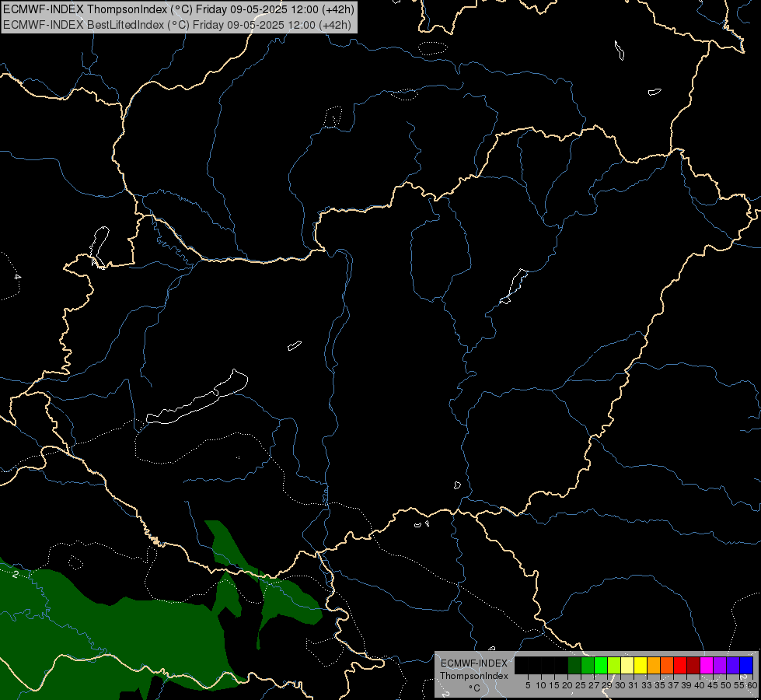Click the legend tick label 45
The height and width of the screenshot is (700, 761).
click(713, 685)
